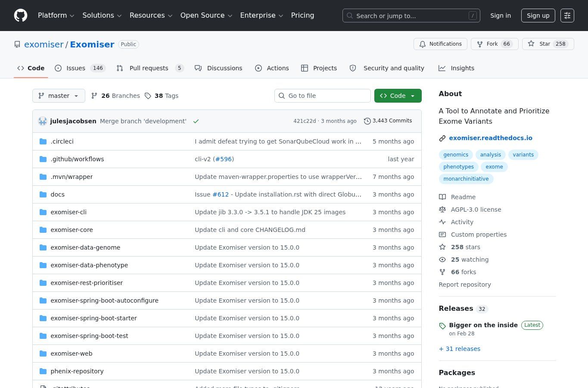Open the appearance settings icon beside Sign up

coord(567,16)
